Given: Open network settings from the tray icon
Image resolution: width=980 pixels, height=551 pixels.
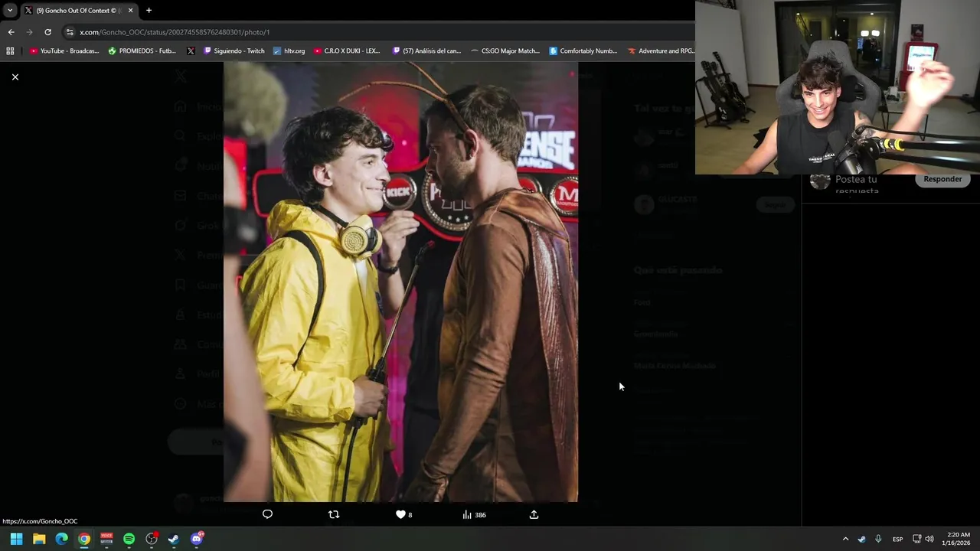Looking at the screenshot, I should 916,539.
